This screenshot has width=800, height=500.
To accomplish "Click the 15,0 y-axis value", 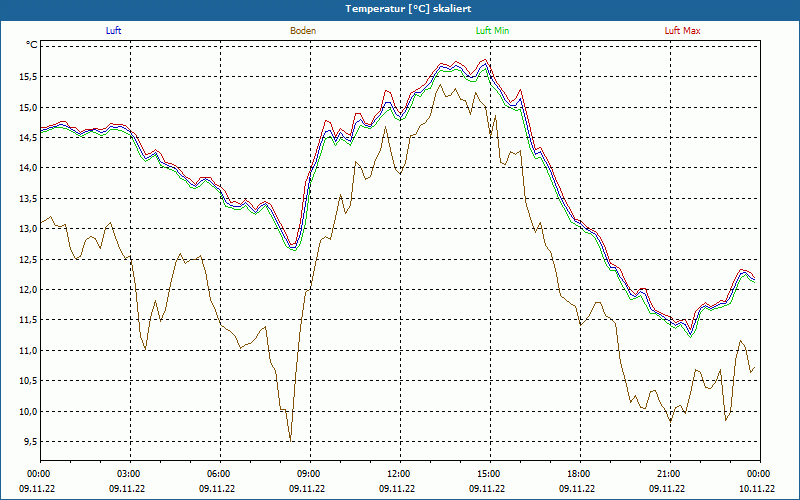I will pos(28,107).
